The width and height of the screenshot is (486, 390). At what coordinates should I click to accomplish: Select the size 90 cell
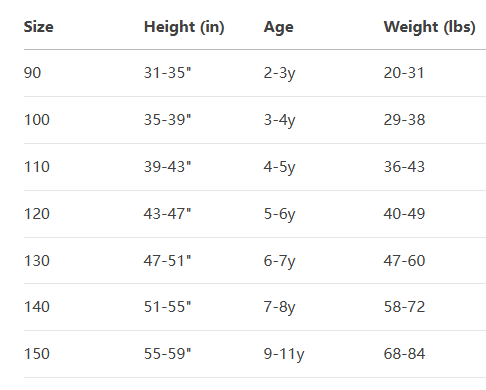pyautogui.click(x=33, y=73)
